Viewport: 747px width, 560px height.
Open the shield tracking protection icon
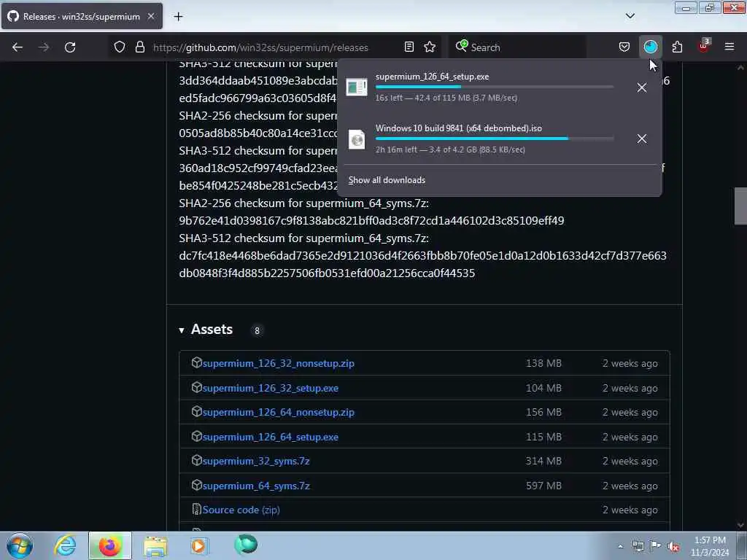pos(120,47)
